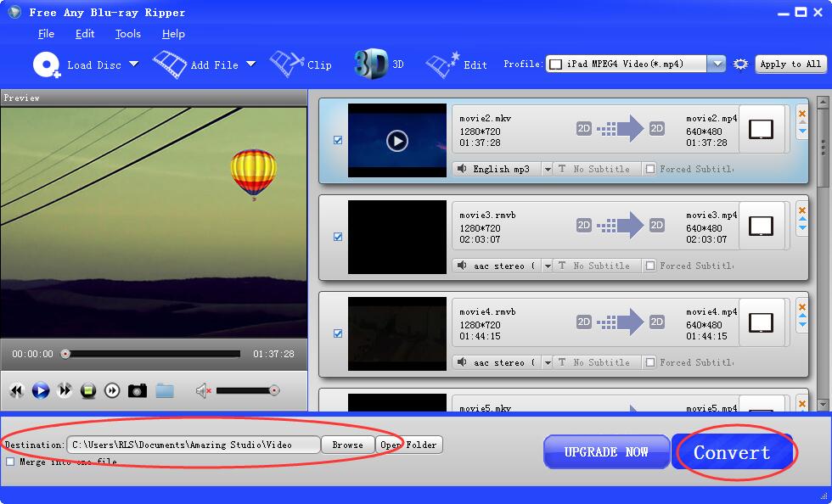Start conversion with the Convert button
Viewport: 832px width, 504px height.
click(732, 452)
